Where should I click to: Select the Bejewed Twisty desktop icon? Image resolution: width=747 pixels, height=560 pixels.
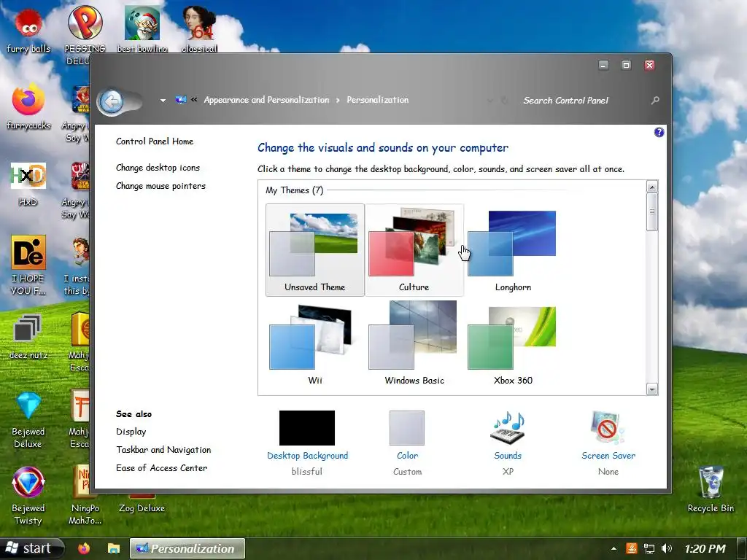click(x=28, y=495)
